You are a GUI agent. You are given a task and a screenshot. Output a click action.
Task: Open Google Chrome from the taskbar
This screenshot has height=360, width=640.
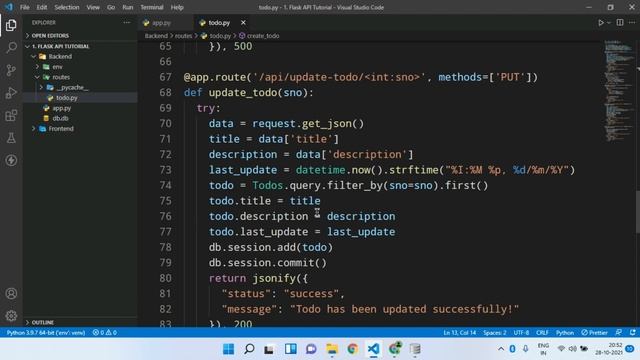pyautogui.click(x=353, y=349)
